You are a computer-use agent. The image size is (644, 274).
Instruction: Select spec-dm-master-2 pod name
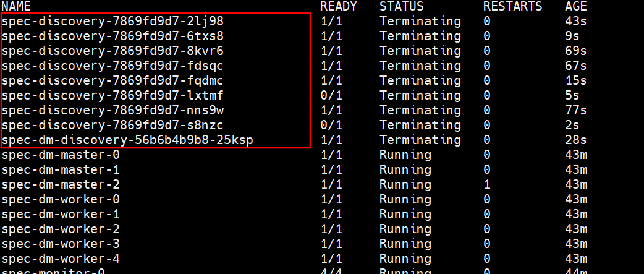click(x=61, y=184)
